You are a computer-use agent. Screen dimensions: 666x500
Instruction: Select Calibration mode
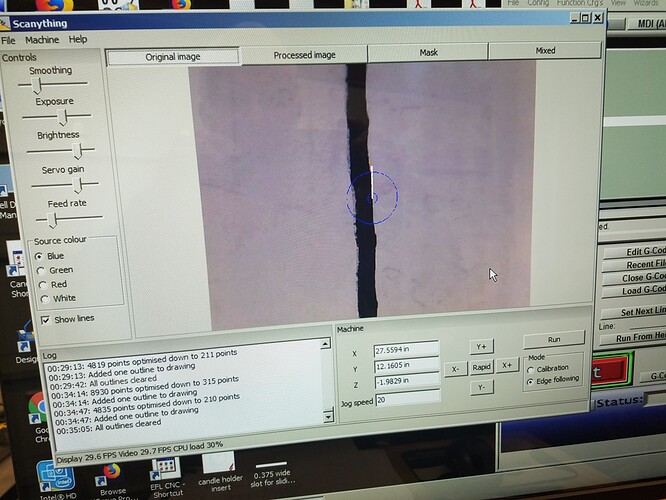click(531, 370)
